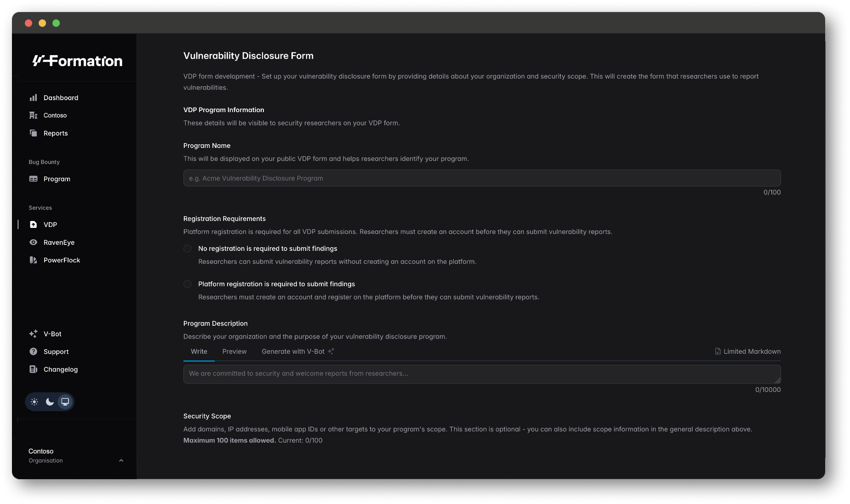Click the Dashboard bar chart icon
Viewport: 850px width, 504px height.
[33, 98]
